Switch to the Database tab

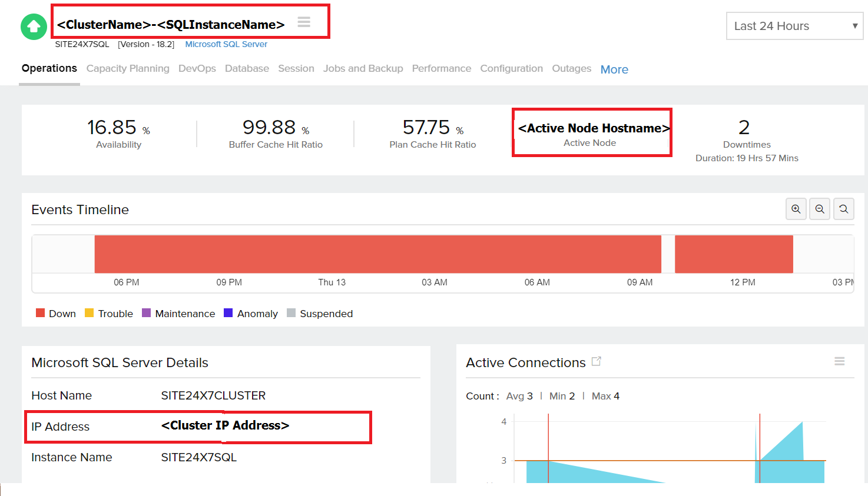pyautogui.click(x=247, y=68)
